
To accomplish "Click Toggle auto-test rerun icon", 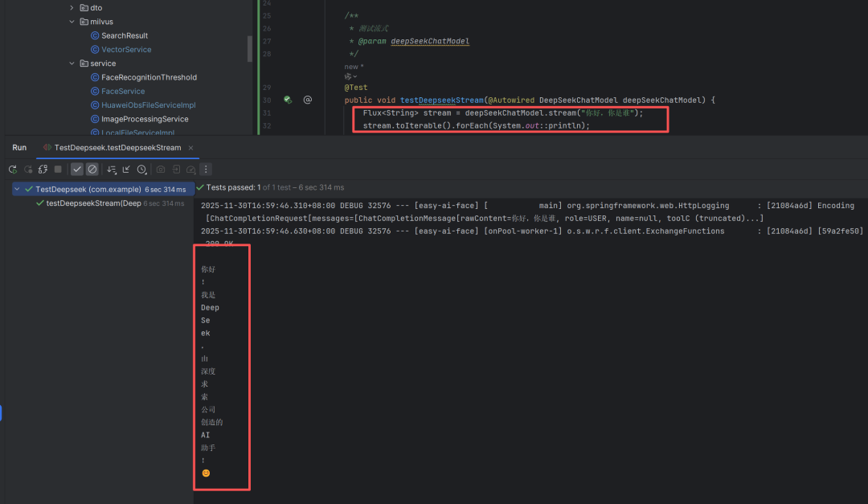I will 43,170.
